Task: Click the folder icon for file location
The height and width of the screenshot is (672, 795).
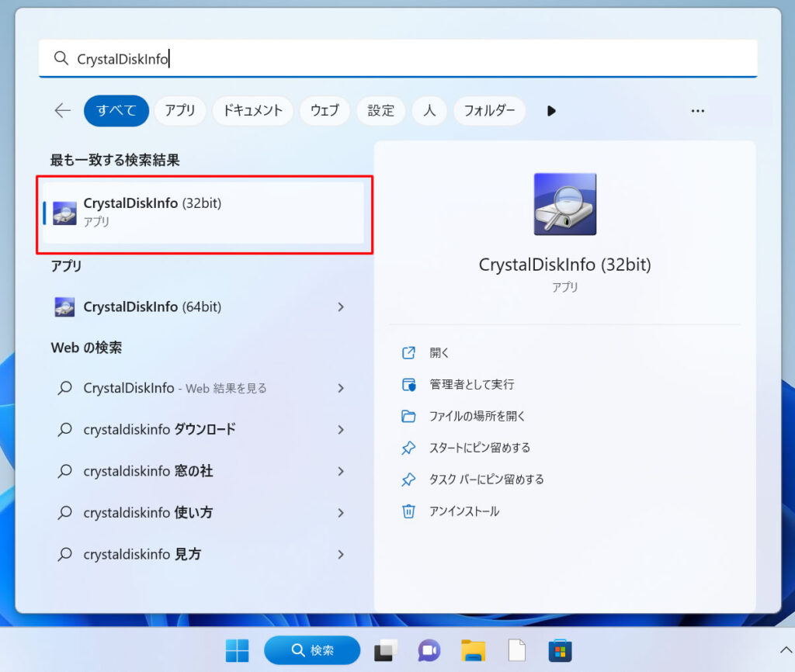Action: pos(408,416)
